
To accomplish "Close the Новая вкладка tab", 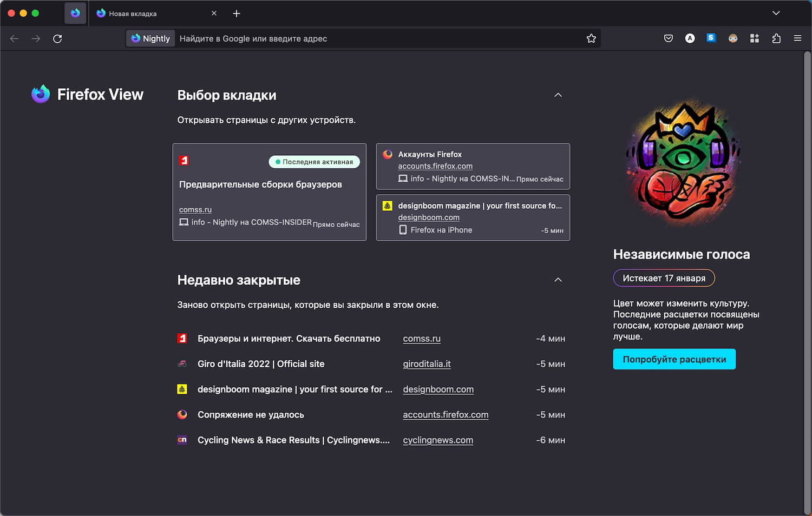I will tap(214, 13).
